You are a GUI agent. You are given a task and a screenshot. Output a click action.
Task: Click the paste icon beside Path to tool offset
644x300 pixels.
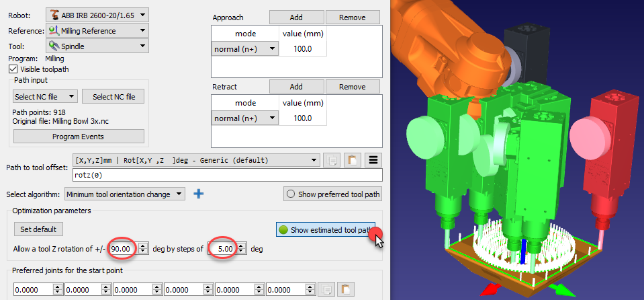click(x=353, y=160)
